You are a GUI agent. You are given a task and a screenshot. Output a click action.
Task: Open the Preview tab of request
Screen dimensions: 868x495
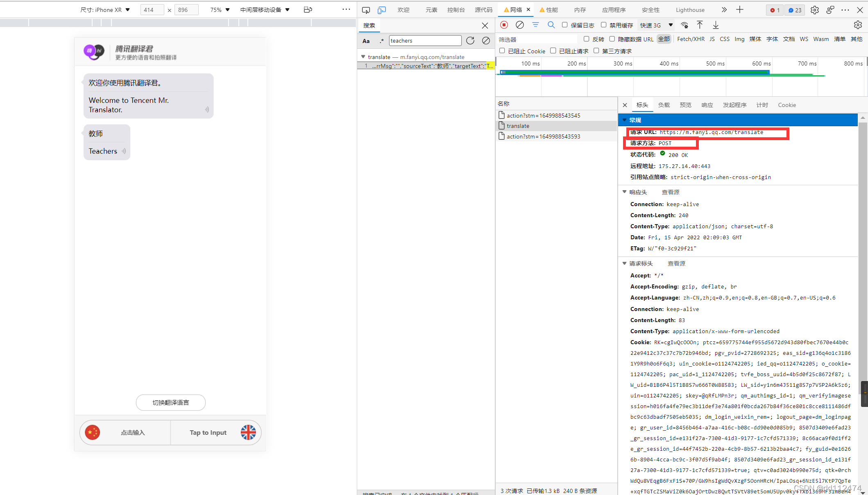point(686,105)
